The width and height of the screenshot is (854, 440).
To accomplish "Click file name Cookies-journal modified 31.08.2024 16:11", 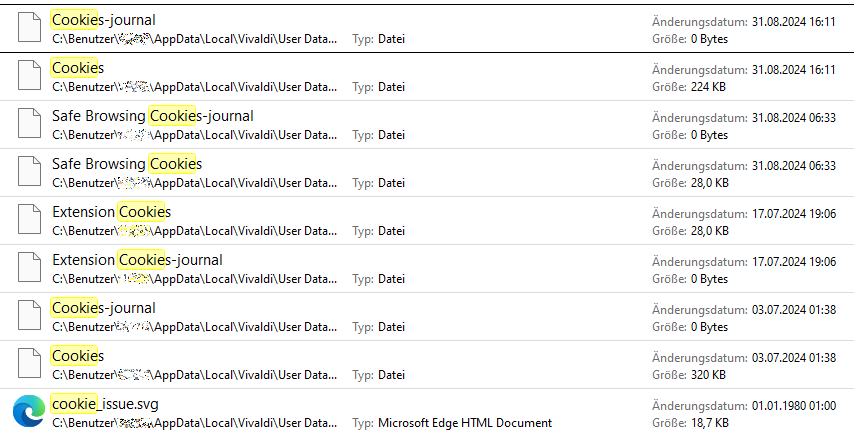I will tap(104, 20).
